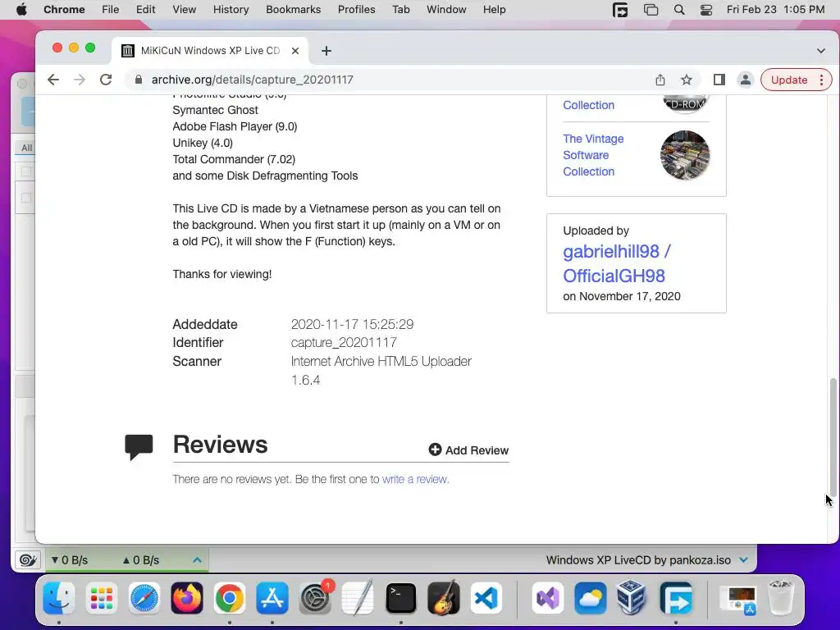The width and height of the screenshot is (840, 630).
Task: Share this page via share icon
Action: [660, 80]
